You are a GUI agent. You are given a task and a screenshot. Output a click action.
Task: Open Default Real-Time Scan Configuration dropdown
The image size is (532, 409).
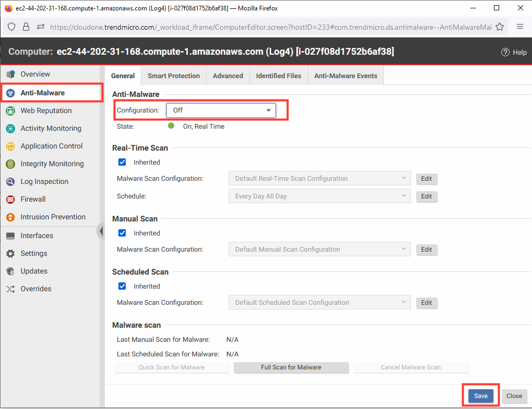pyautogui.click(x=319, y=179)
